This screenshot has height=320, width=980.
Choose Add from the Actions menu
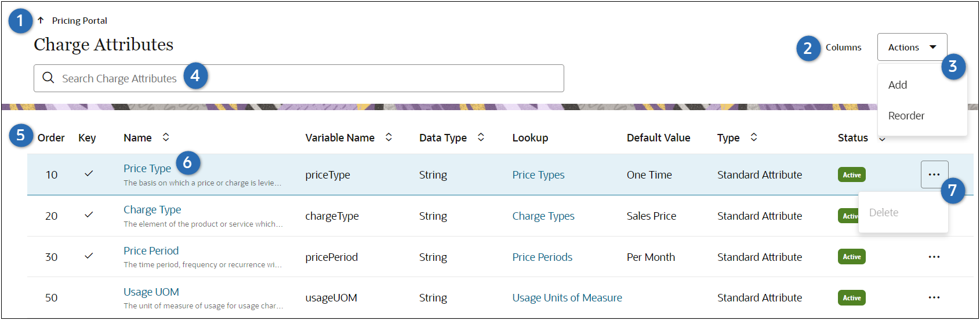[898, 85]
